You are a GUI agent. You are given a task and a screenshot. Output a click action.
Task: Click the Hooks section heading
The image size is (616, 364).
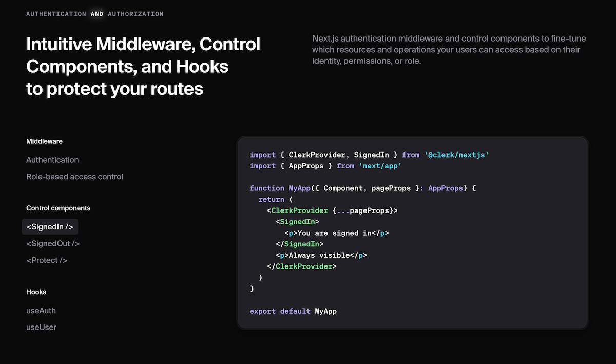pos(36,292)
